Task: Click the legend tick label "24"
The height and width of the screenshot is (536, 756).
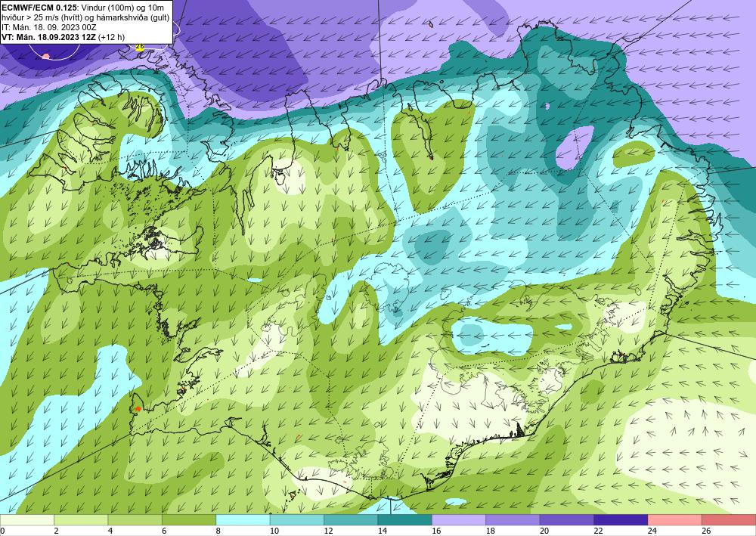Action: 652,531
